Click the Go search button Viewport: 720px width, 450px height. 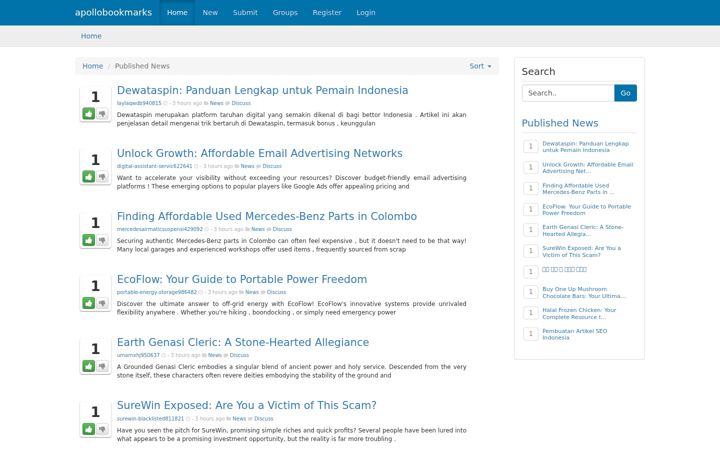pos(625,93)
